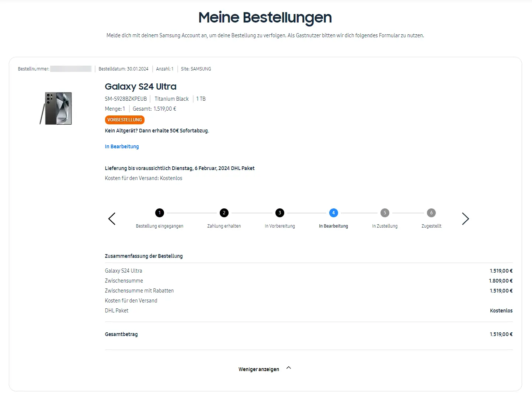Viewport: 532px width, 398px height.
Task: Select step 2 circle Zahlung erhalten
Action: (x=224, y=213)
